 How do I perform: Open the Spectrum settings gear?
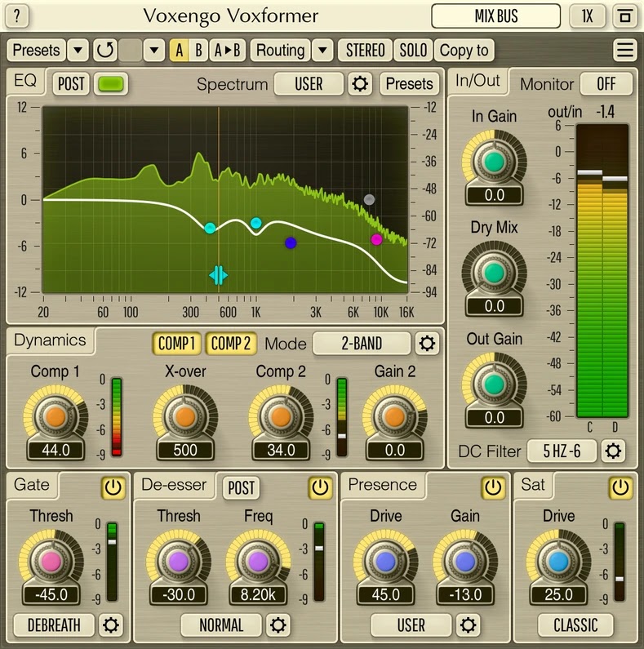click(360, 84)
